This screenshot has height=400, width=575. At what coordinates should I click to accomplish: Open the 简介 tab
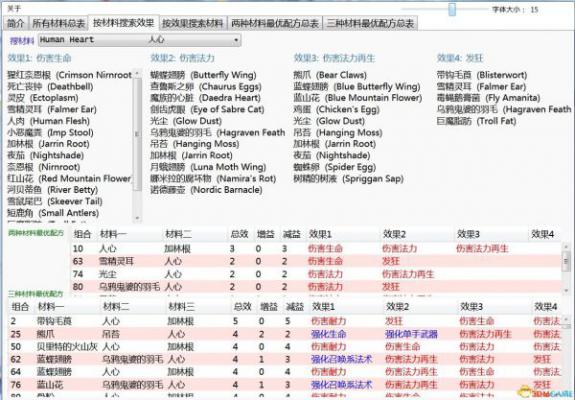pos(16,23)
